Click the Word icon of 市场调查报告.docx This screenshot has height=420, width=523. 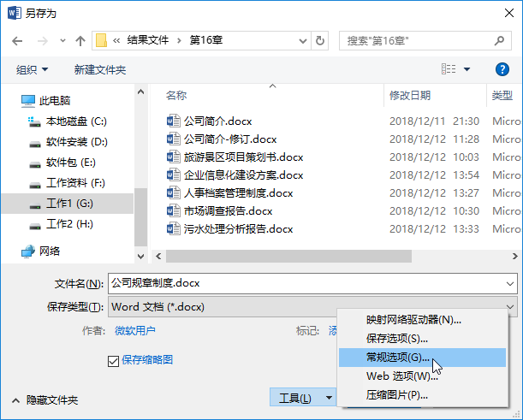click(x=173, y=210)
